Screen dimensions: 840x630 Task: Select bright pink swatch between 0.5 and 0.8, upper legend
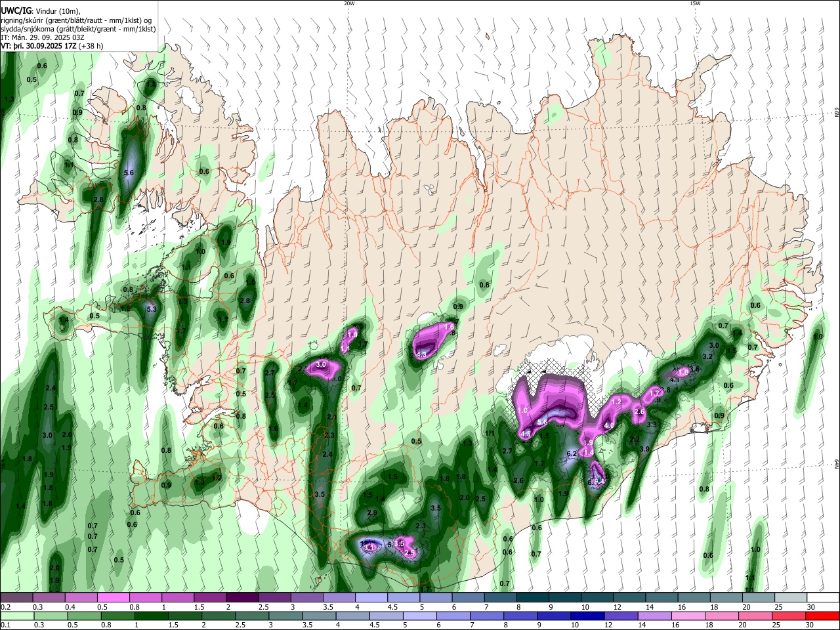tap(114, 598)
